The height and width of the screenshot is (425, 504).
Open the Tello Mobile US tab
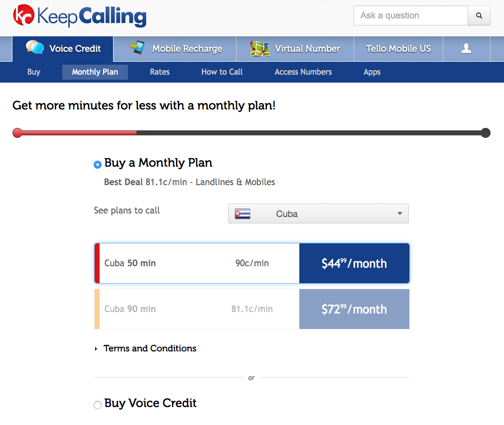click(398, 48)
